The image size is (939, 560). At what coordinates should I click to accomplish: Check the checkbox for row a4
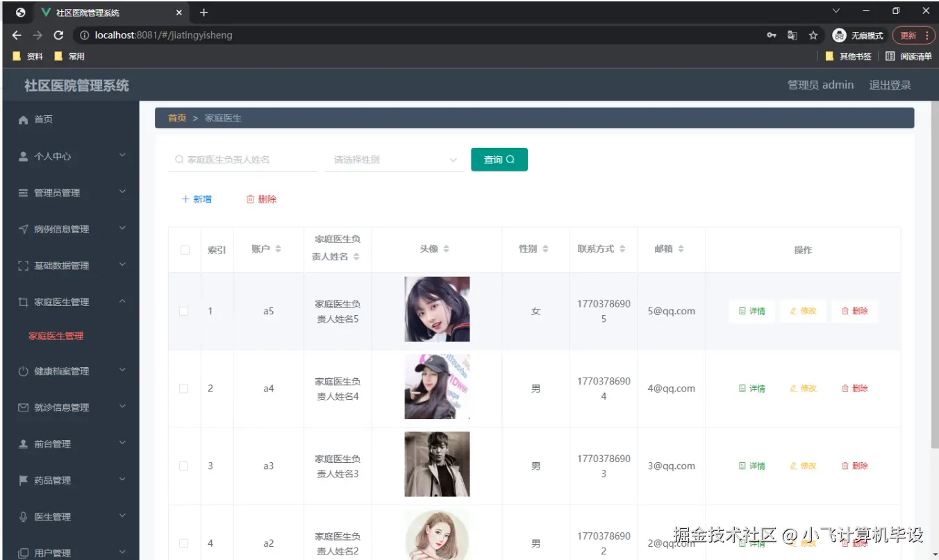(184, 389)
